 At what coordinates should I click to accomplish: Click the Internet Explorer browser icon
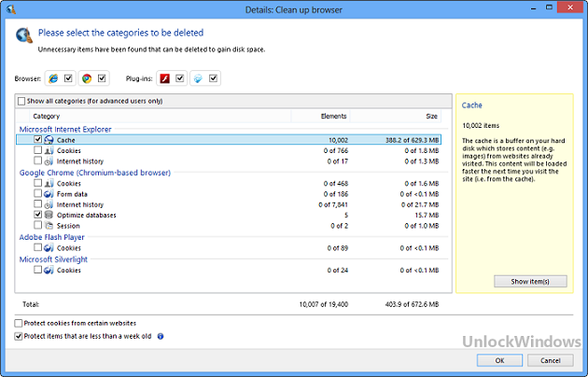(53, 78)
